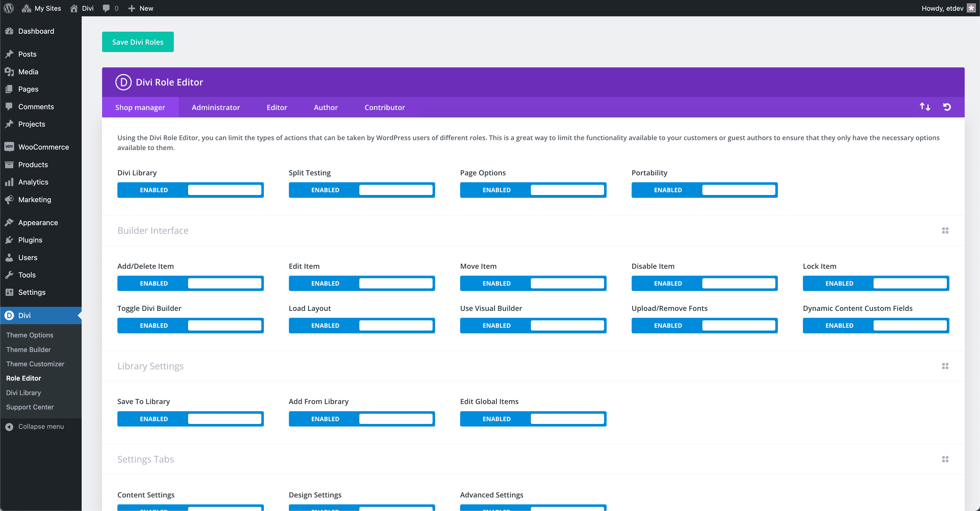Collapse the Settings Tabs section
Image resolution: width=980 pixels, height=511 pixels.
tap(946, 459)
